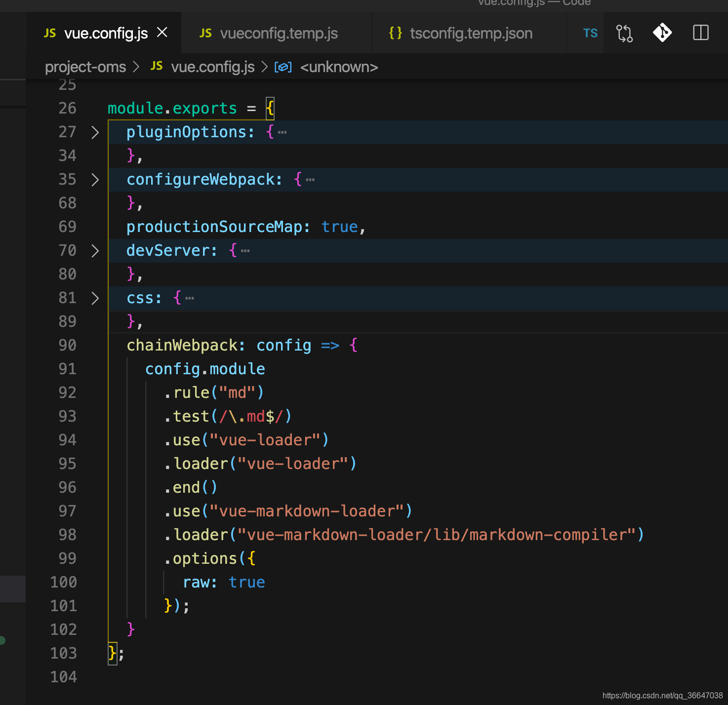Click line number 100 in the gutter
The image size is (728, 705).
(x=63, y=582)
